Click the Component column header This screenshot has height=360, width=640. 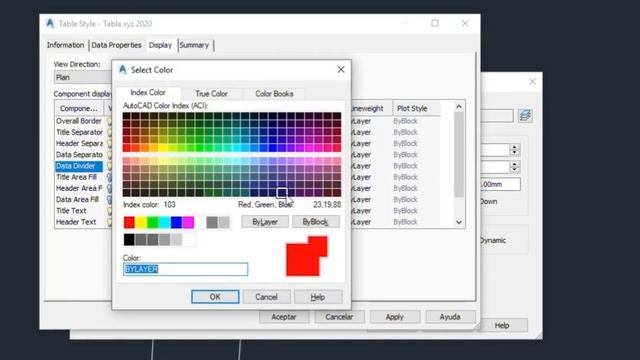click(x=80, y=108)
